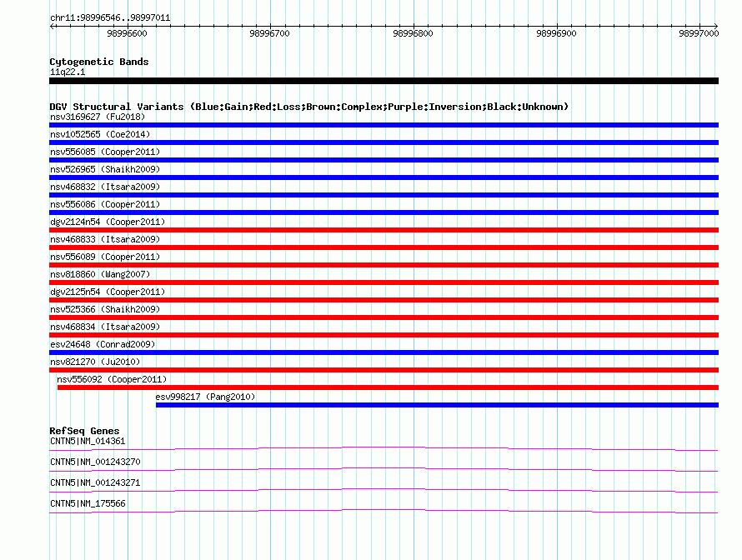Open variant nsv556092 (Cooper2011) label

pyautogui.click(x=112, y=379)
